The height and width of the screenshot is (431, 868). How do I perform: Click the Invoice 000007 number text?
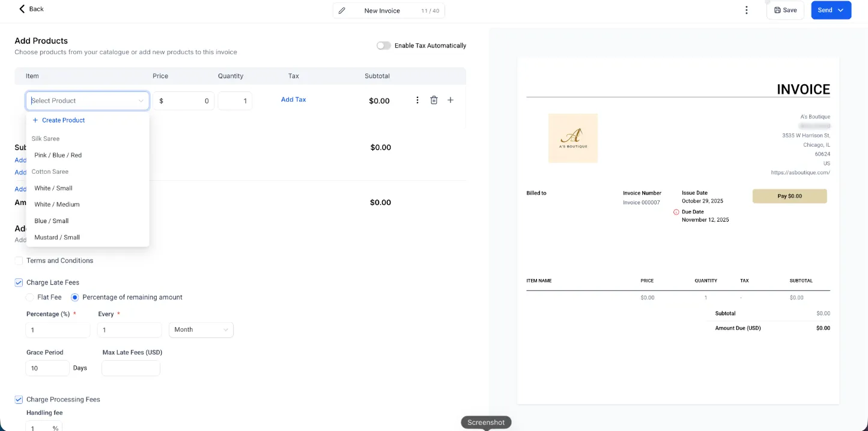(642, 203)
